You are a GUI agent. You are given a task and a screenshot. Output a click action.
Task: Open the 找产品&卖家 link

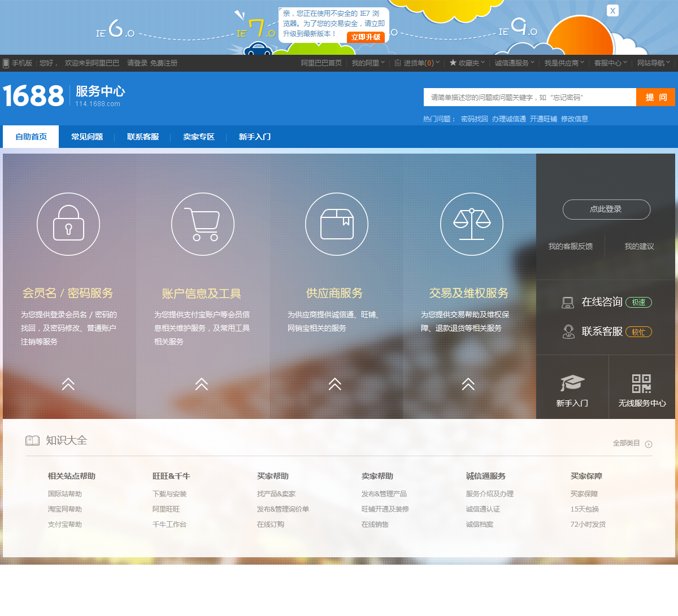(x=276, y=494)
